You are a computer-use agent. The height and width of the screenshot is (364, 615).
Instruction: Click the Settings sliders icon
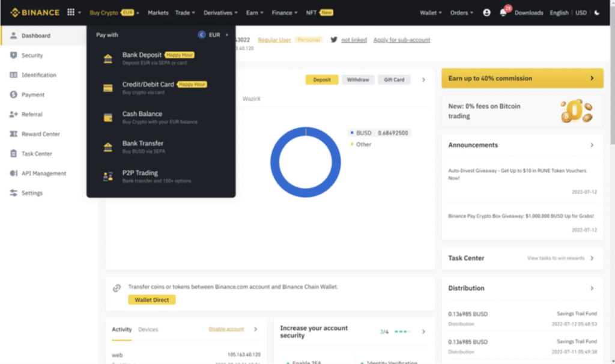coord(13,193)
